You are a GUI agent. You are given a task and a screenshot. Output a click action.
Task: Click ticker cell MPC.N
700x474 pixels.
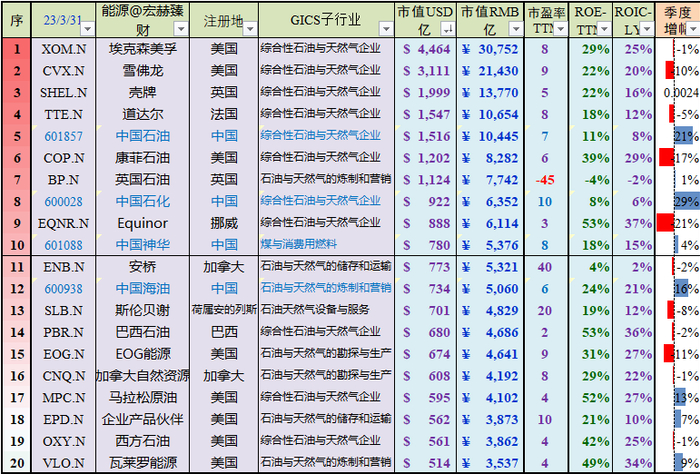[63, 398]
